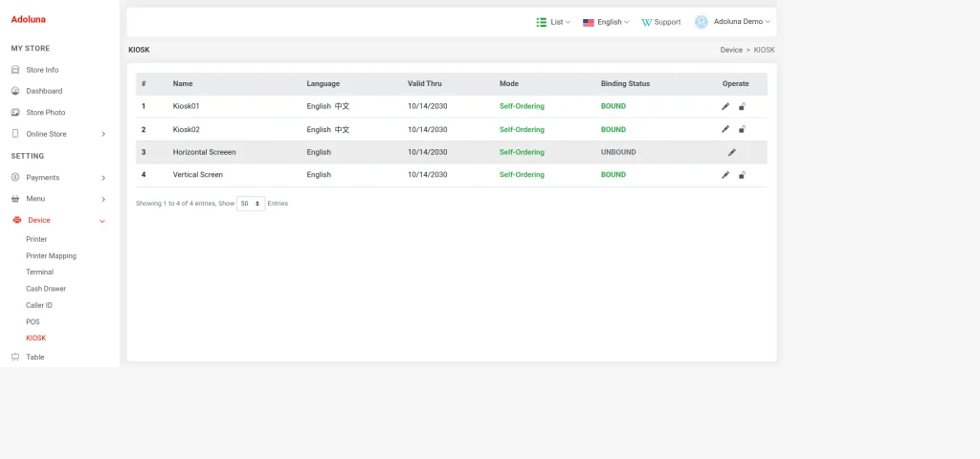Viewport: 980px width, 459px height.
Task: Open the entries-per-page 50 dropdown
Action: coord(251,204)
